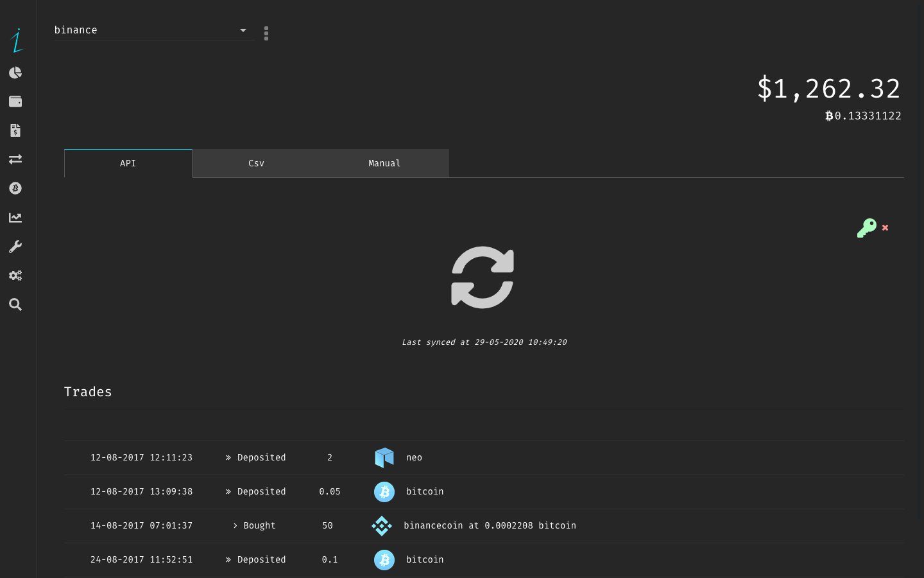Click Deposited label in neo row
This screenshot has height=578, width=924.
pyautogui.click(x=261, y=458)
